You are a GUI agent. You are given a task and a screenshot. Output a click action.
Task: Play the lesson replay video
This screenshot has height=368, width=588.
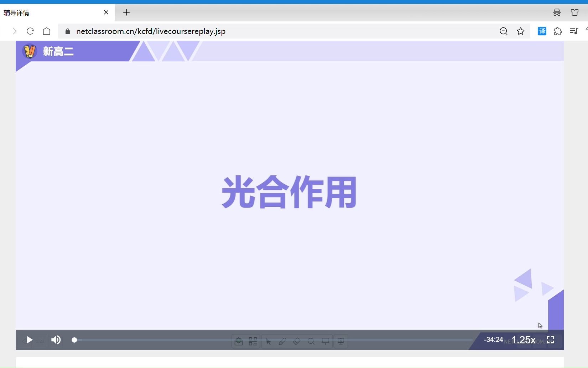click(30, 340)
